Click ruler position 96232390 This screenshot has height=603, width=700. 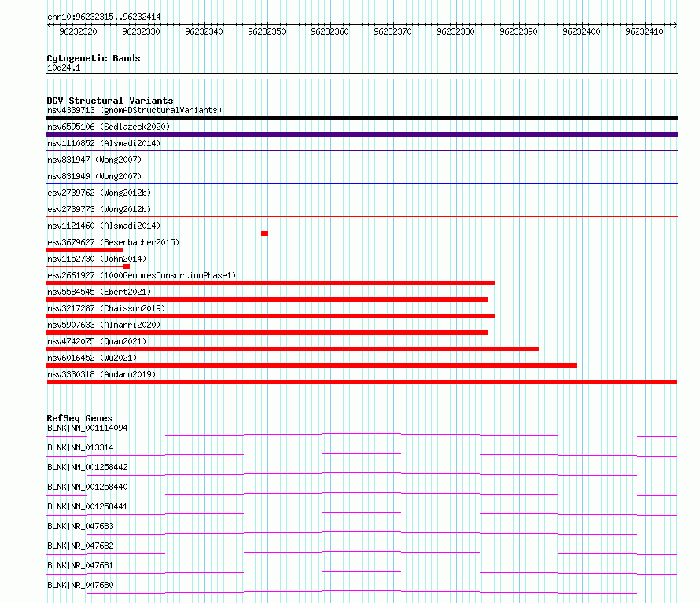tap(519, 31)
